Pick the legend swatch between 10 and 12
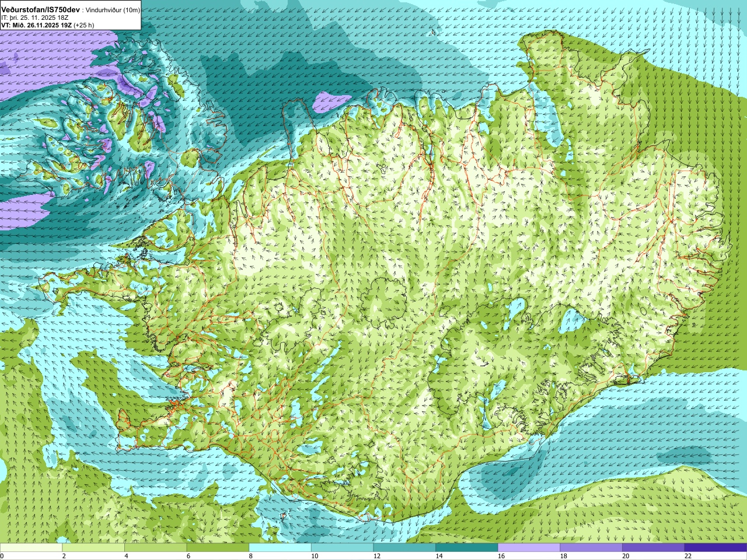Screen dimensions: 747x560 tap(342, 548)
